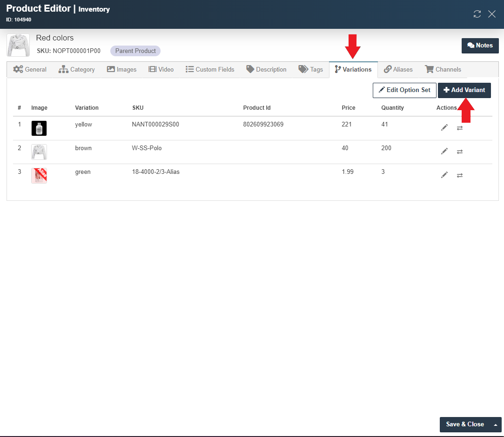Click the Quantity column header
Viewport: 504px width, 437px height.
tap(392, 108)
